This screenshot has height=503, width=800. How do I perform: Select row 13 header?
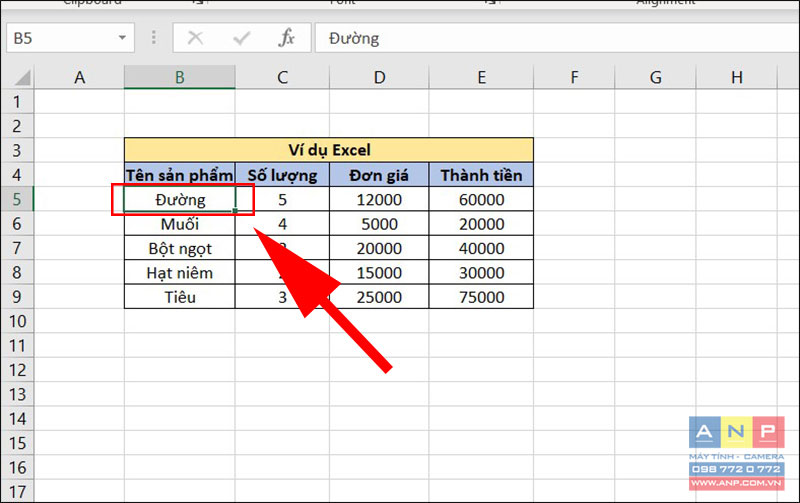tap(17, 394)
